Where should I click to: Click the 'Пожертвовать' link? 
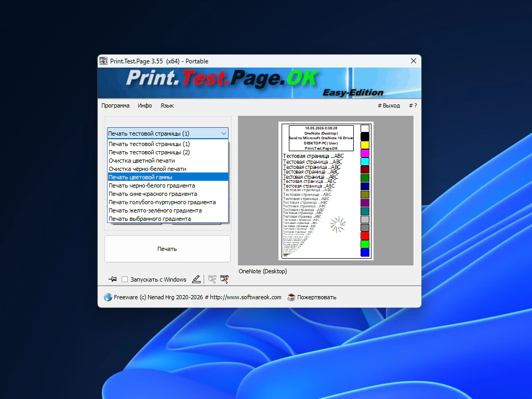tap(316, 297)
